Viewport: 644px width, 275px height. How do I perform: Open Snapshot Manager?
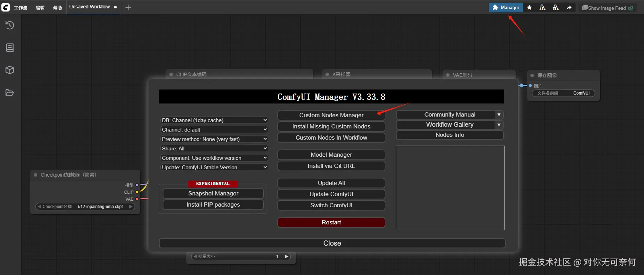pyautogui.click(x=213, y=193)
